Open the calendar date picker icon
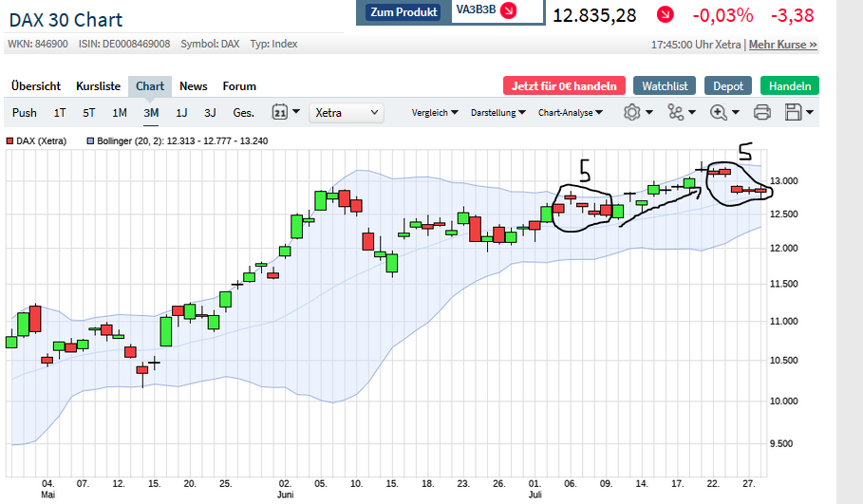This screenshot has width=863, height=504. point(279,112)
